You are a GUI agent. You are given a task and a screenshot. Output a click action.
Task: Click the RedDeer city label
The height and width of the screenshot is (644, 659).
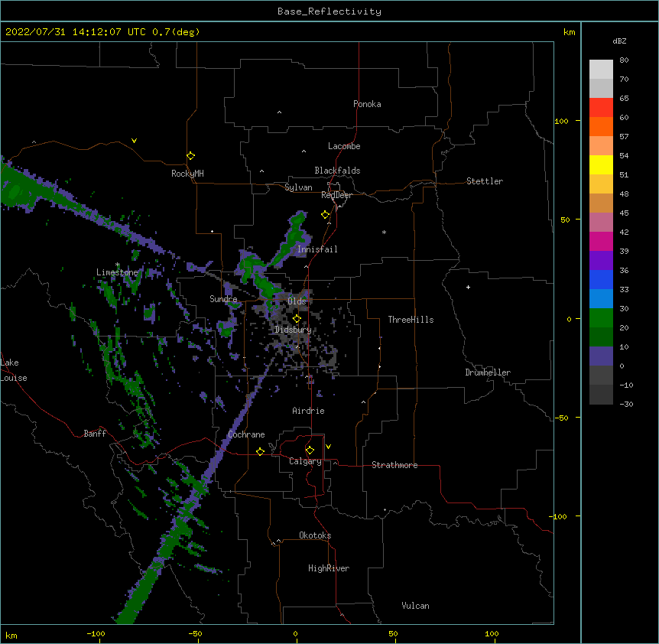336,195
